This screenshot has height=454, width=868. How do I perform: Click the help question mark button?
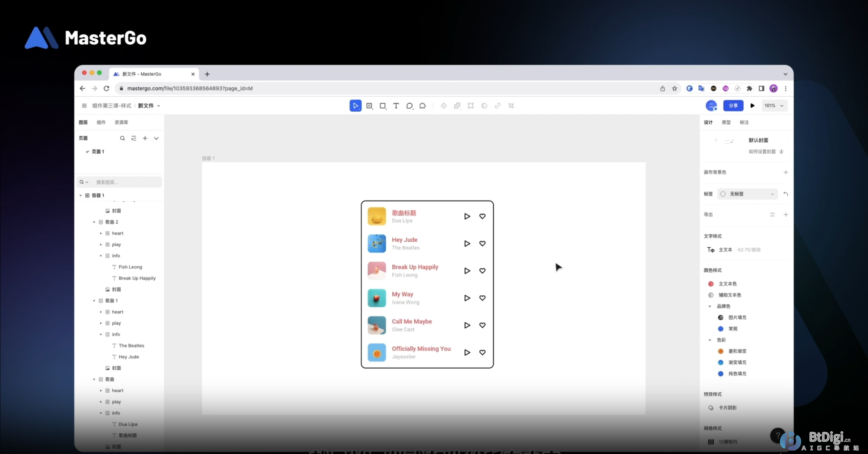[778, 436]
